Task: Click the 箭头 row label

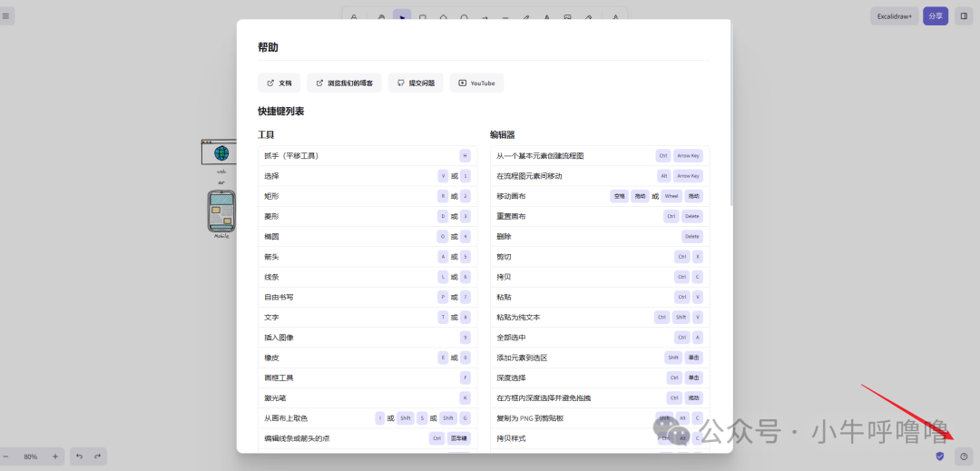Action: [x=271, y=257]
